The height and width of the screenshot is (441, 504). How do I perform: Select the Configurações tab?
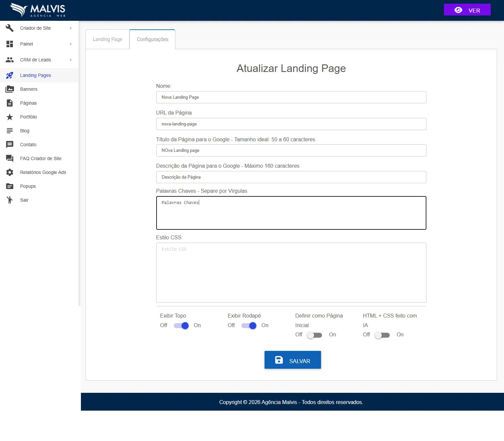pos(152,39)
